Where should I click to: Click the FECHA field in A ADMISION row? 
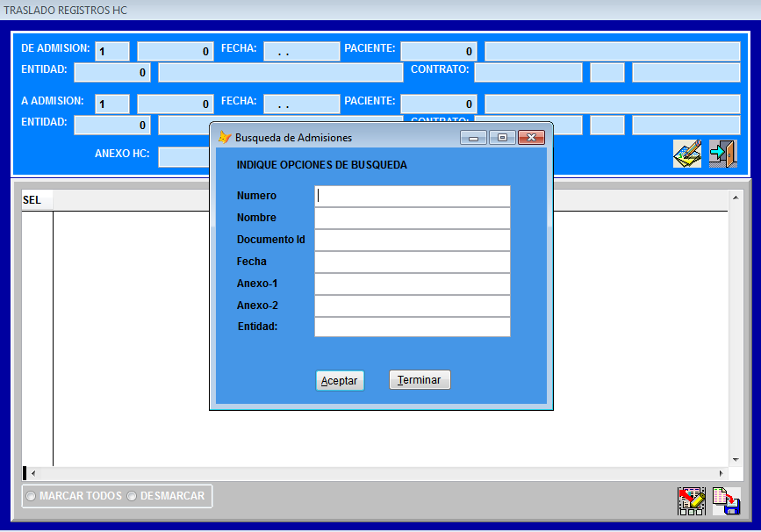pyautogui.click(x=302, y=104)
